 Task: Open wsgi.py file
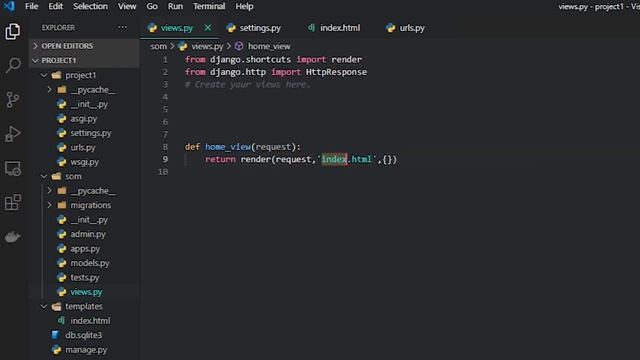point(84,162)
